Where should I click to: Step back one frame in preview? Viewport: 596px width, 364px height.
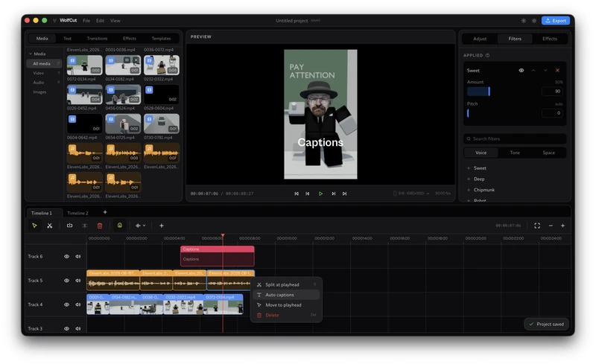point(308,194)
